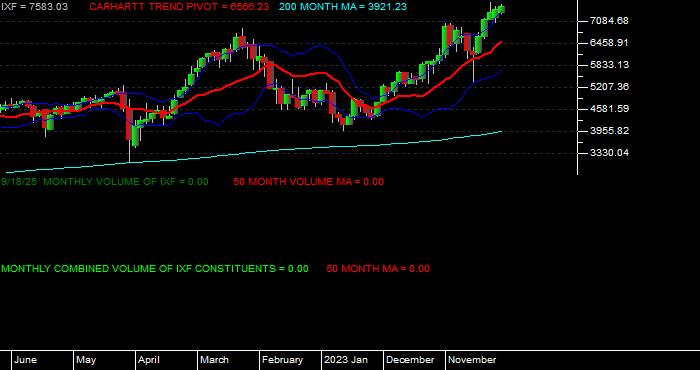Click the June marker on the time axis

coord(26,360)
